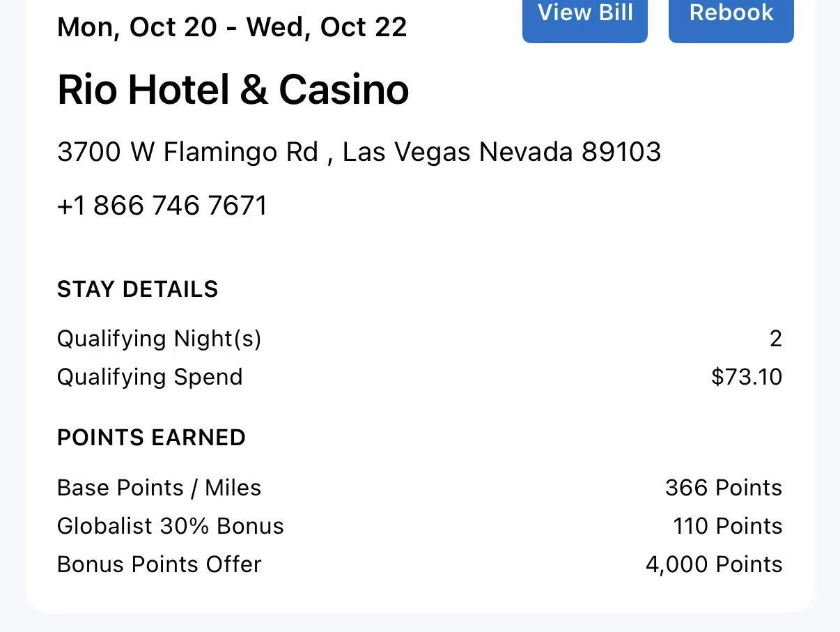Click the POINTS EARNED heading

coord(151,438)
